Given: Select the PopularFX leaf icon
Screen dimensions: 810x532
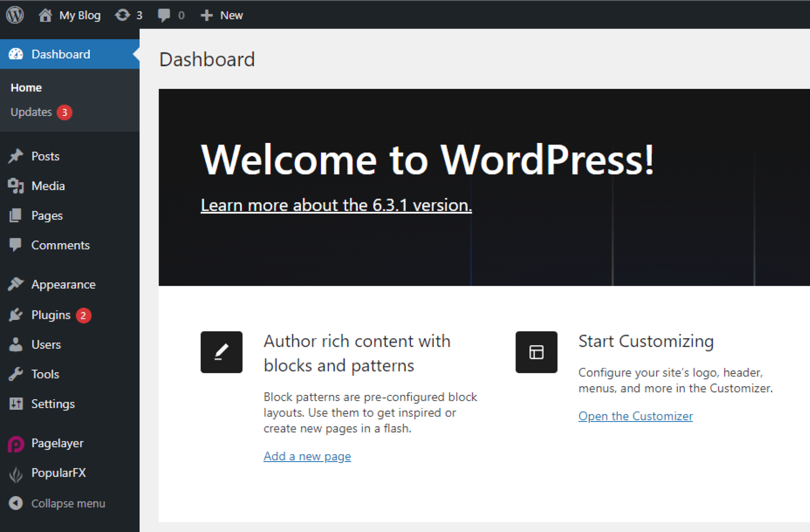Looking at the screenshot, I should pyautogui.click(x=16, y=473).
